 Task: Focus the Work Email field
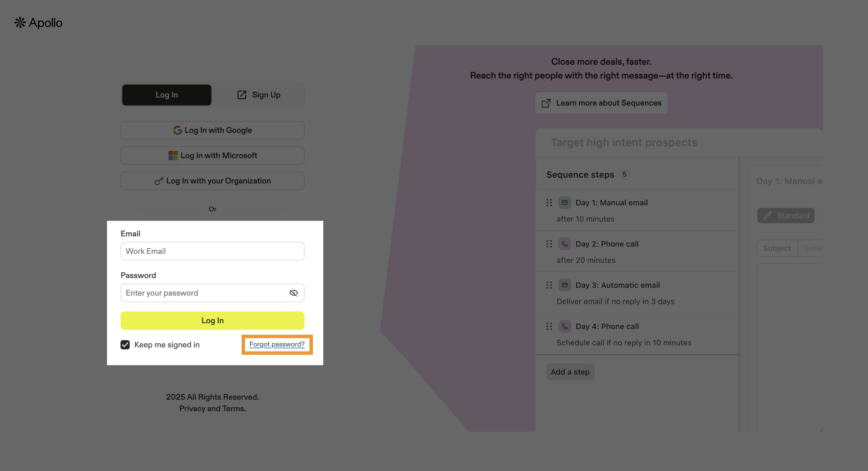[212, 251]
